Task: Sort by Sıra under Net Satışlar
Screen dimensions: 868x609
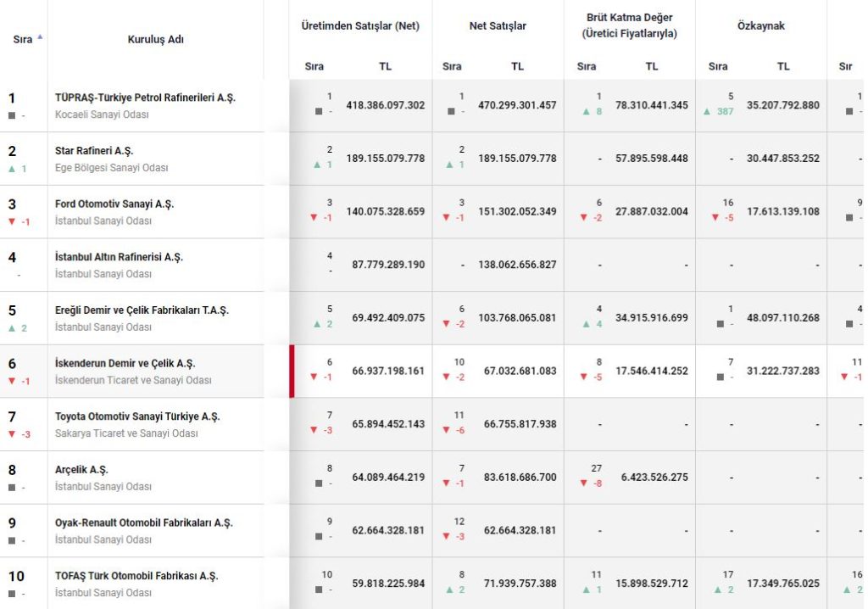Action: pyautogui.click(x=452, y=66)
